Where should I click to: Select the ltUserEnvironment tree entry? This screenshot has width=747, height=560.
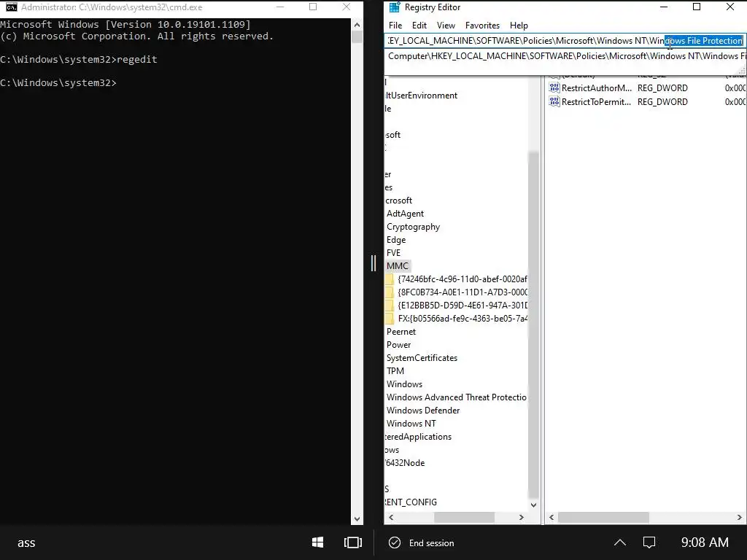421,96
